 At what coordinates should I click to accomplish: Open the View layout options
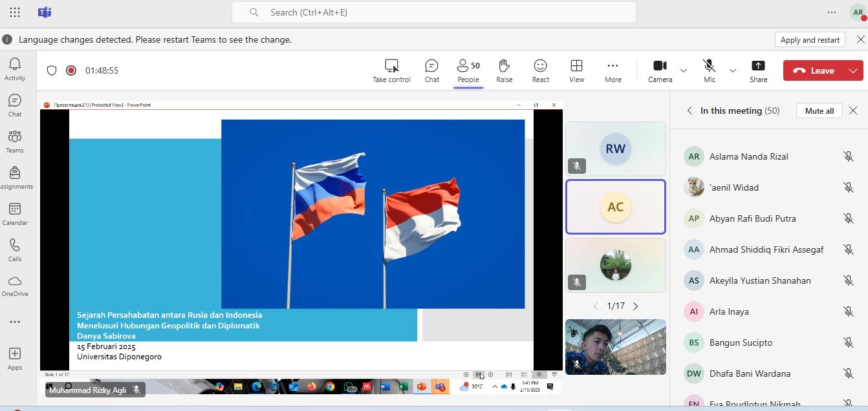tap(576, 70)
